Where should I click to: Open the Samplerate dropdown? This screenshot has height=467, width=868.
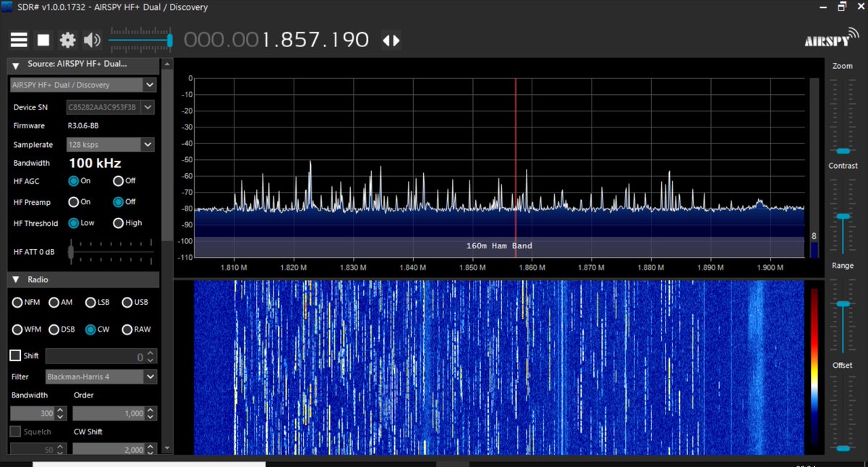click(111, 144)
